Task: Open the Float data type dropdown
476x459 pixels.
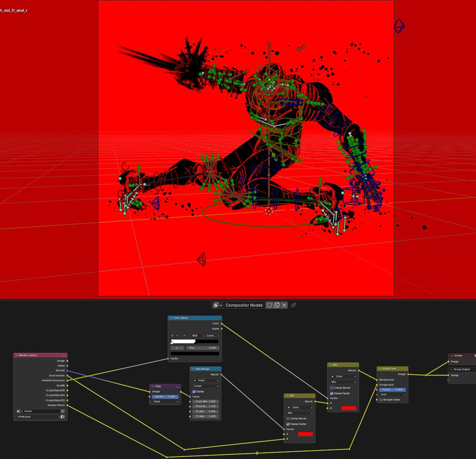Action: [205, 381]
